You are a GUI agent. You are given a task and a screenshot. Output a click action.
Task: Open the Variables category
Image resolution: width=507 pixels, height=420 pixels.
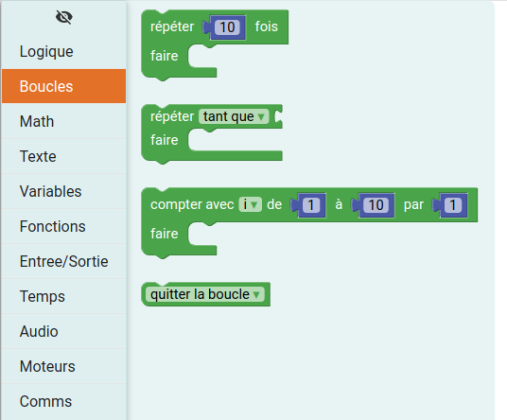(63, 191)
